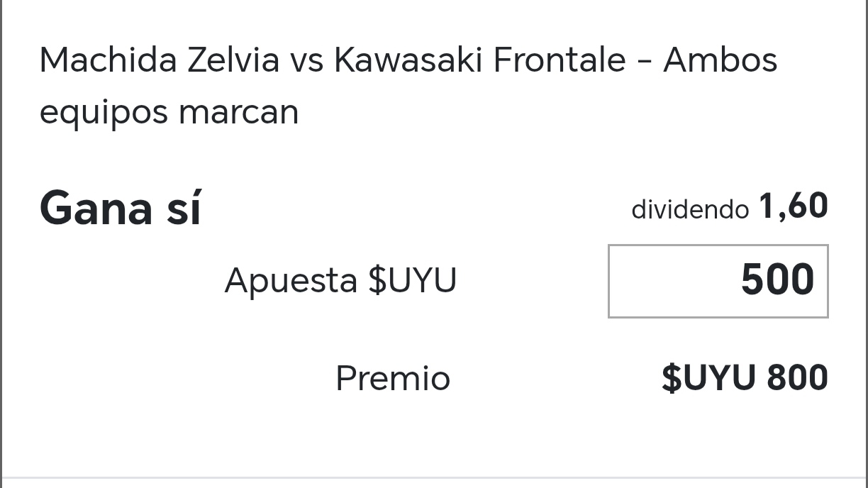Click the Machida Zelvia team name
The width and height of the screenshot is (868, 488).
(x=160, y=60)
